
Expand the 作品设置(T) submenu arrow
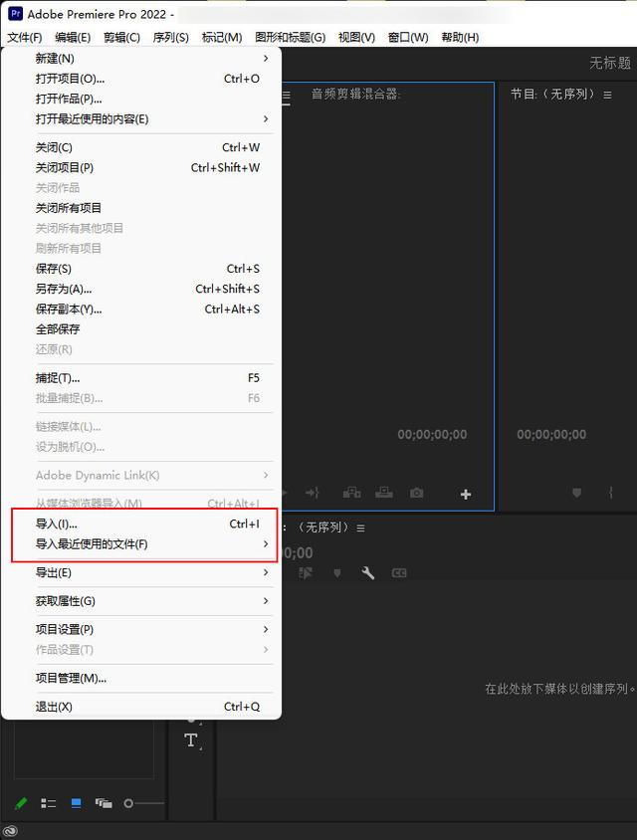266,649
